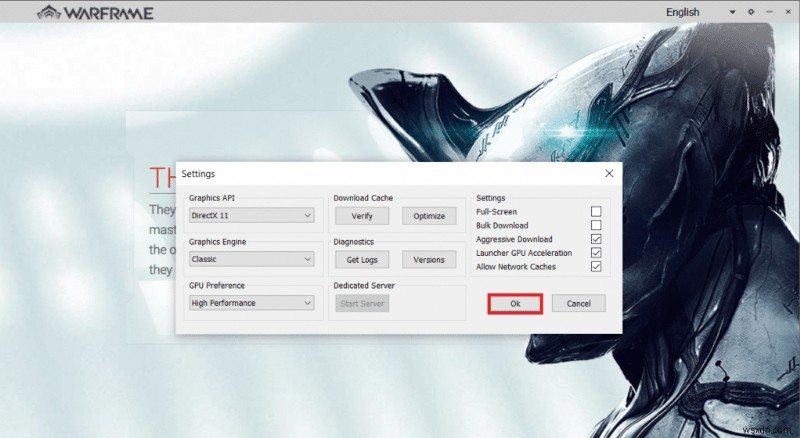
Task: Click the Full-Screen option text
Action: pos(496,212)
